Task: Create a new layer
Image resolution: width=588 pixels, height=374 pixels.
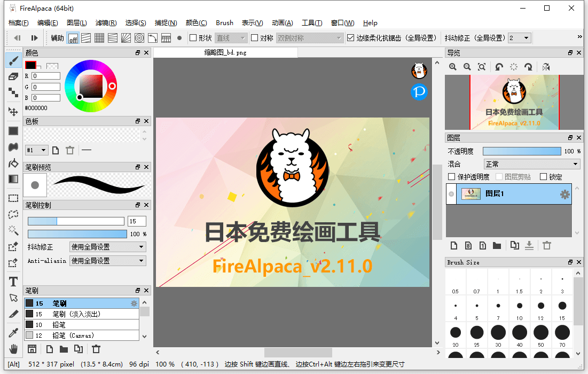Action: coord(454,246)
